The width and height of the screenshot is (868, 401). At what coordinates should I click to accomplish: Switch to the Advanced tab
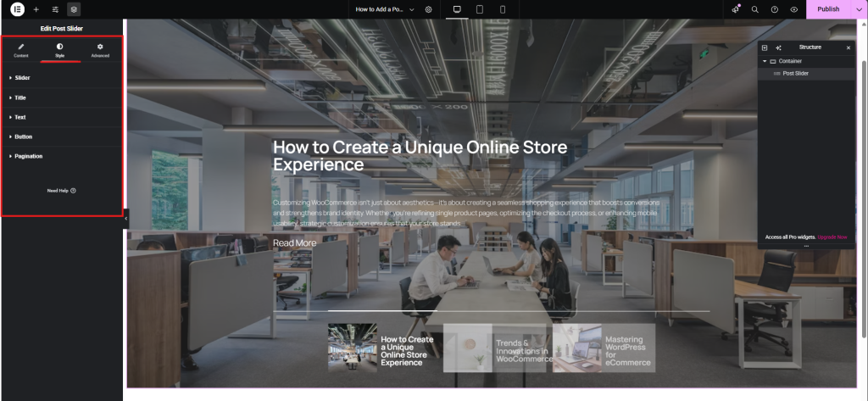[100, 50]
